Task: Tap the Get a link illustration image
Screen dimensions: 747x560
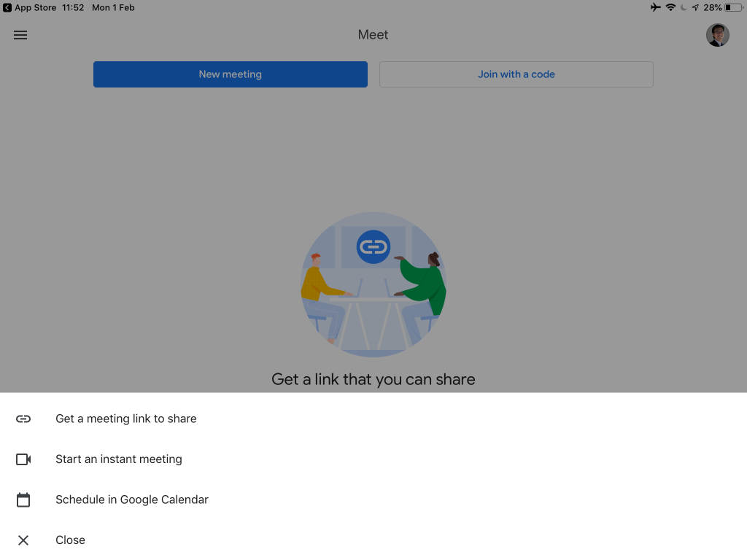Action: pos(373,284)
